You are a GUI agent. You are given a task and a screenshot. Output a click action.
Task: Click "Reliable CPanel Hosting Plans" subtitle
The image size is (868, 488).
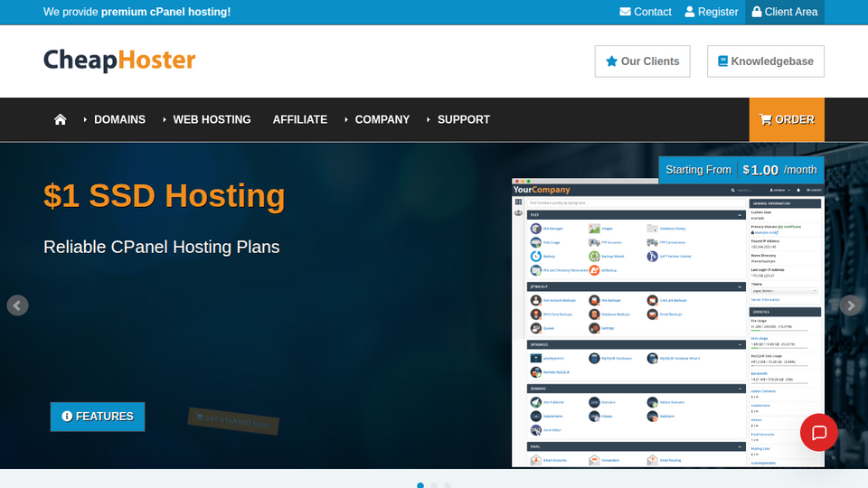[162, 247]
